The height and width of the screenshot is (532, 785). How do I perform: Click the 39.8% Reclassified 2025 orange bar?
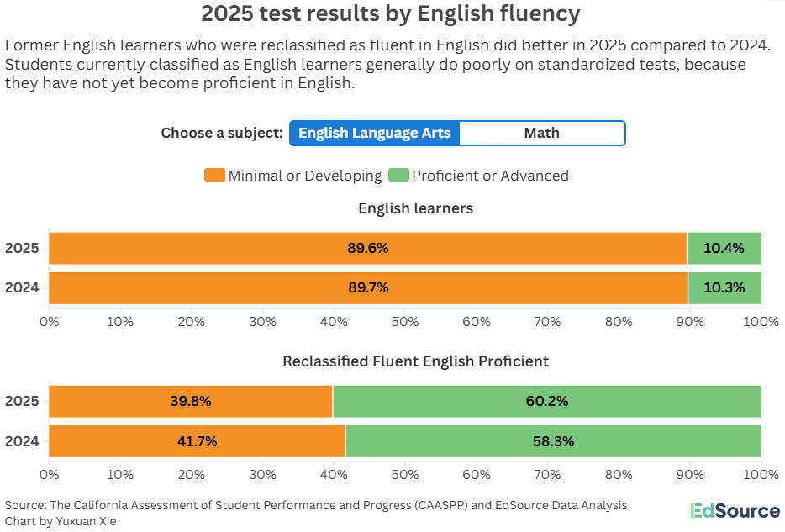191,402
